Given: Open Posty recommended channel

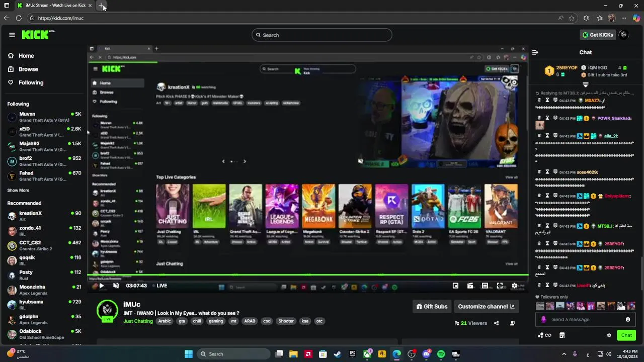Looking at the screenshot, I should coord(44,275).
